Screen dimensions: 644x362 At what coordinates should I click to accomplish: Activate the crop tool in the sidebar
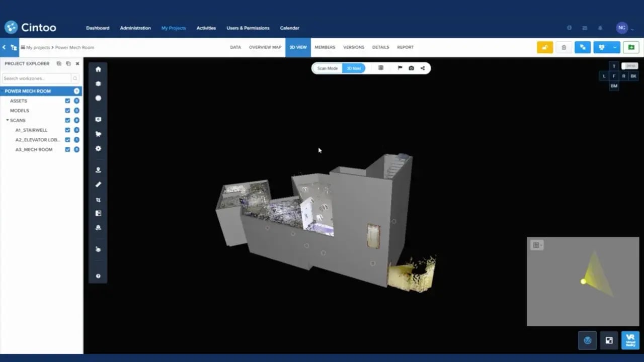pyautogui.click(x=98, y=200)
